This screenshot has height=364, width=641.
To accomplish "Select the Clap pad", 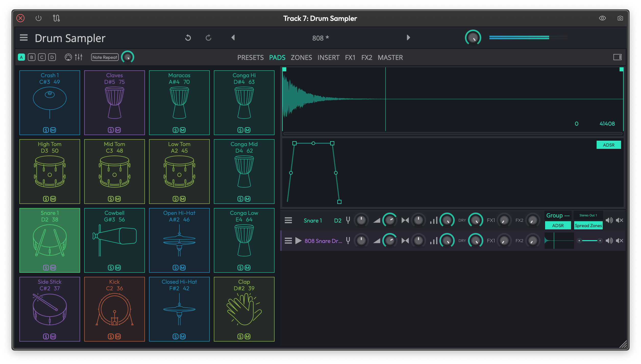I will 244,309.
